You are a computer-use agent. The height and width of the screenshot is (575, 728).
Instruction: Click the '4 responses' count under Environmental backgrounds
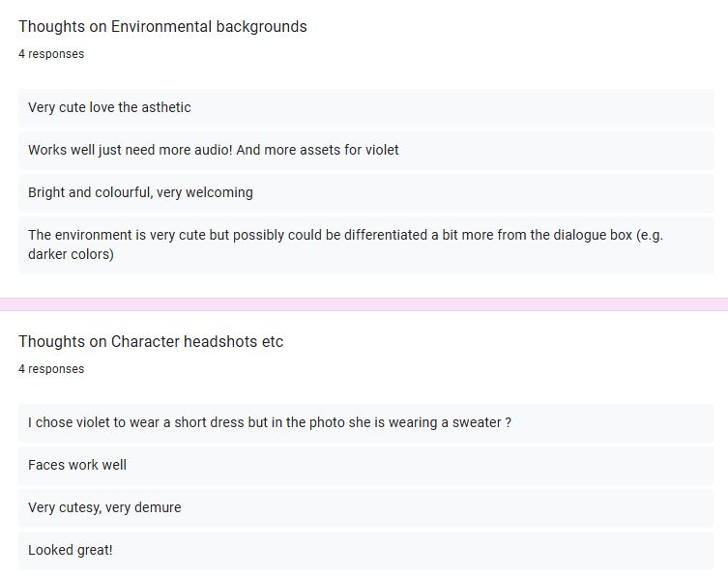[51, 54]
